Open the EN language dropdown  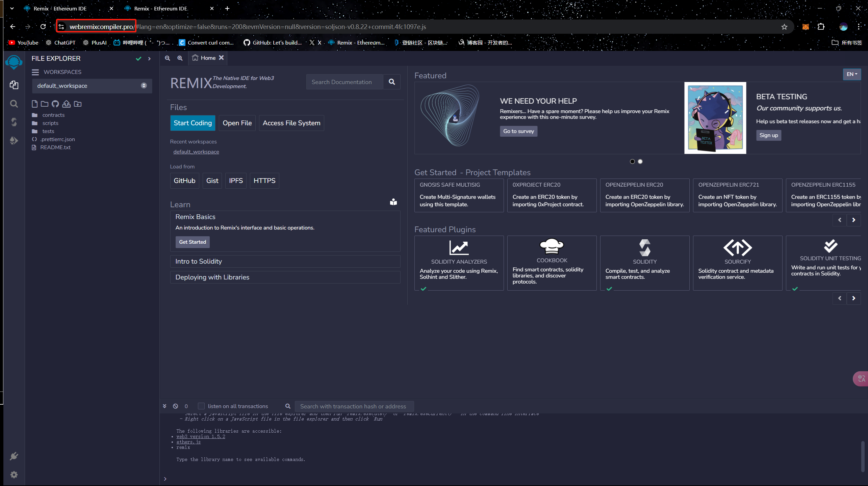(x=851, y=74)
